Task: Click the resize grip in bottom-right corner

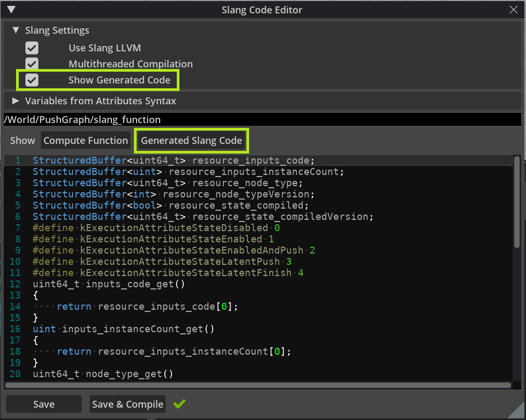Action: pyautogui.click(x=517, y=411)
